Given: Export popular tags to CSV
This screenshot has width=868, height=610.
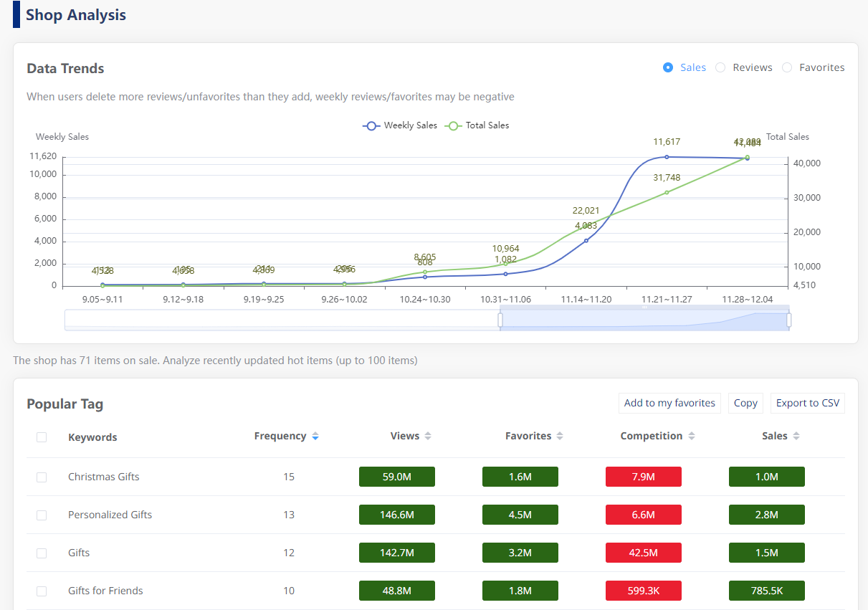Looking at the screenshot, I should (807, 403).
